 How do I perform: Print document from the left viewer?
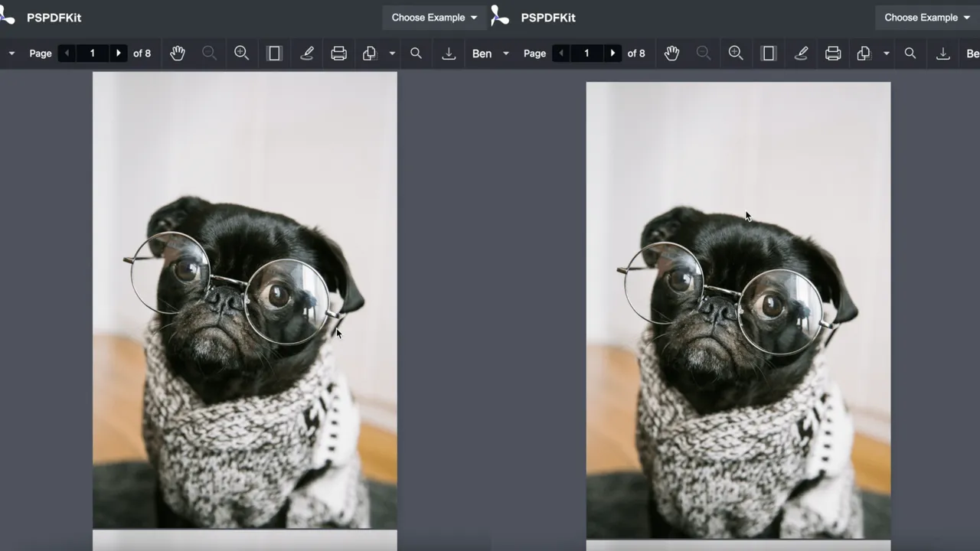(338, 54)
